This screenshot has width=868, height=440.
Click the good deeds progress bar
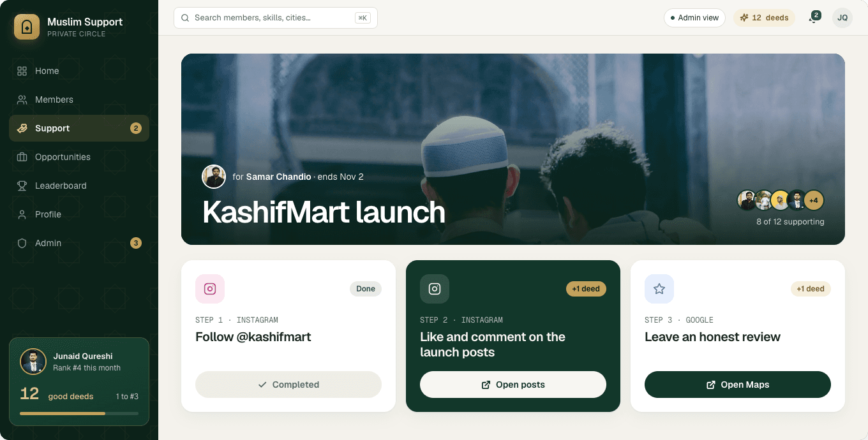click(x=79, y=414)
